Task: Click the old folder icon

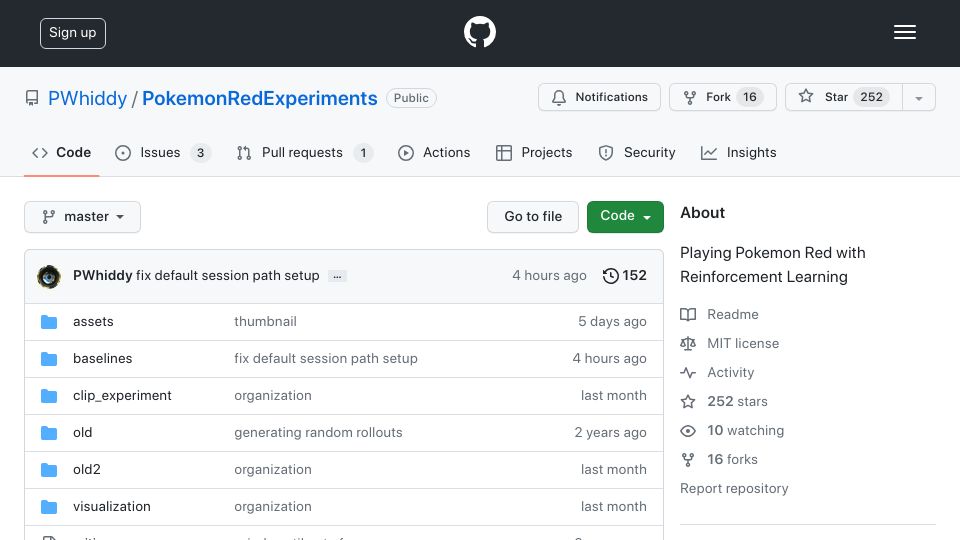Action: [x=49, y=433]
